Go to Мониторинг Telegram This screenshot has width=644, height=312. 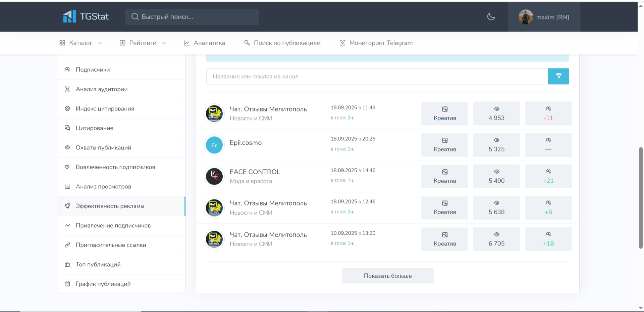376,43
